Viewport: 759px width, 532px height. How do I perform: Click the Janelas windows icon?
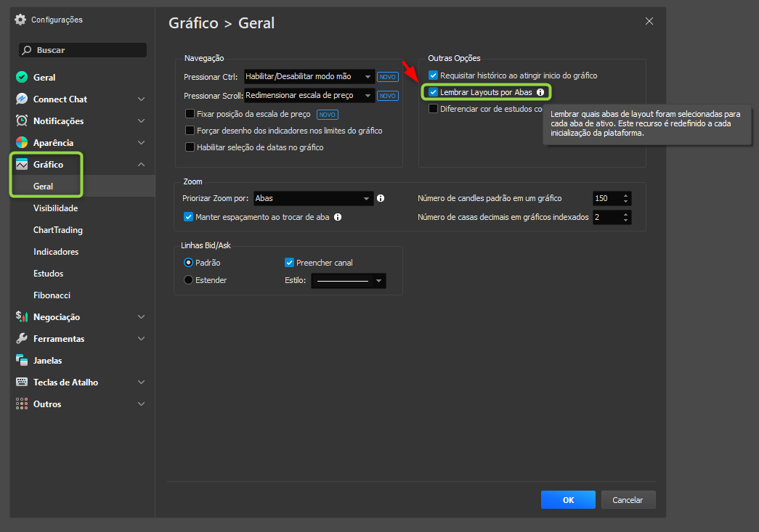[22, 361]
